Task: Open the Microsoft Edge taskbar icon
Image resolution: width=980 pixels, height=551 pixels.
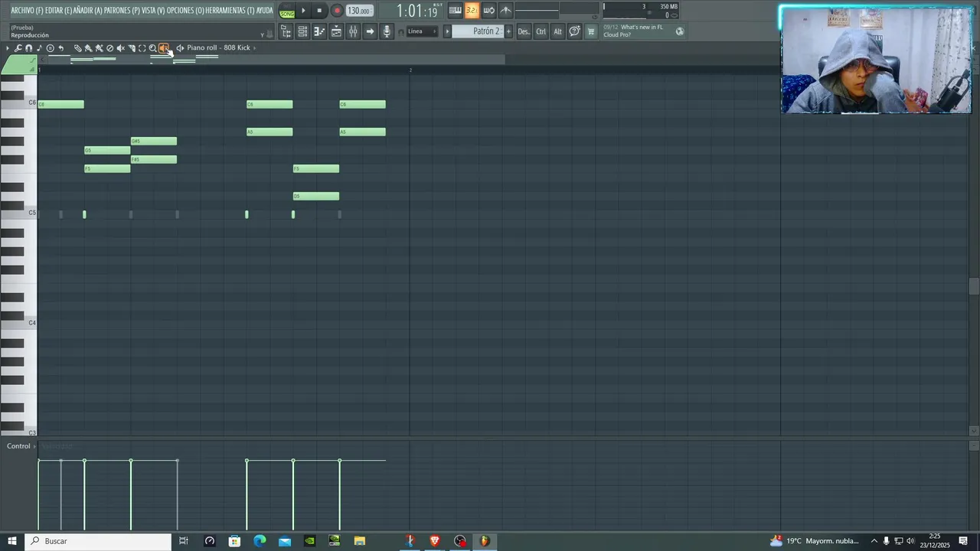Action: click(x=260, y=541)
